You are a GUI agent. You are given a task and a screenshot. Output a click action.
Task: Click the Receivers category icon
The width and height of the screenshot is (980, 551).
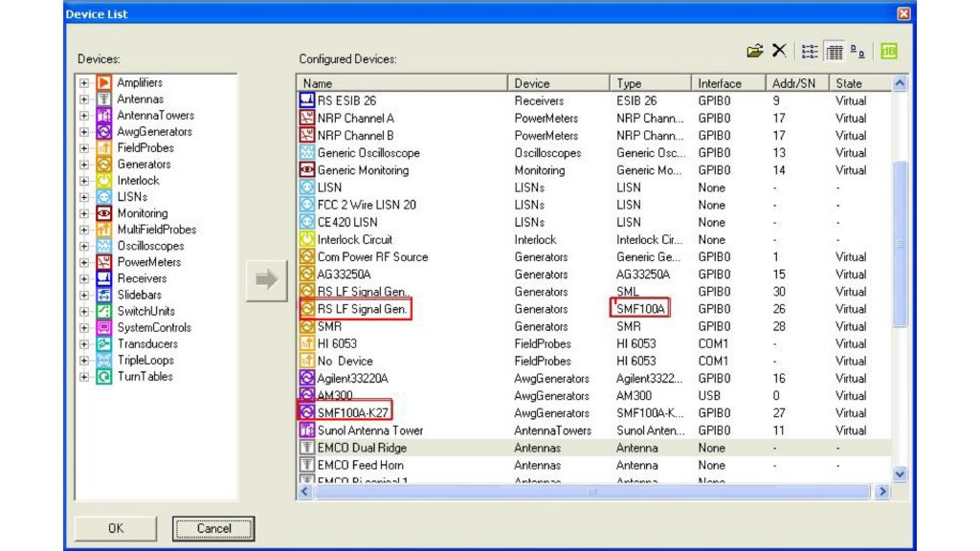click(103, 278)
